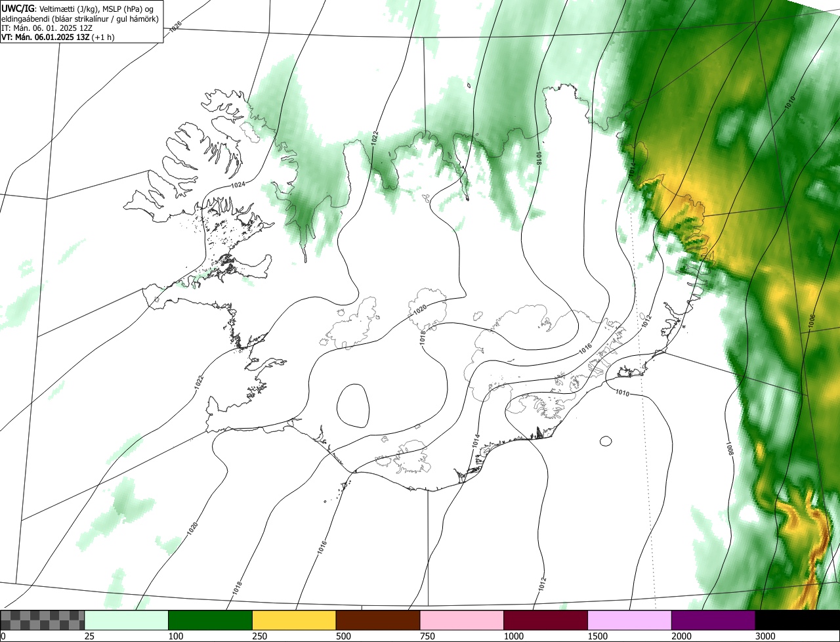Click the dark green 100–250 legend swatch
The width and height of the screenshot is (840, 642).
pos(211,620)
